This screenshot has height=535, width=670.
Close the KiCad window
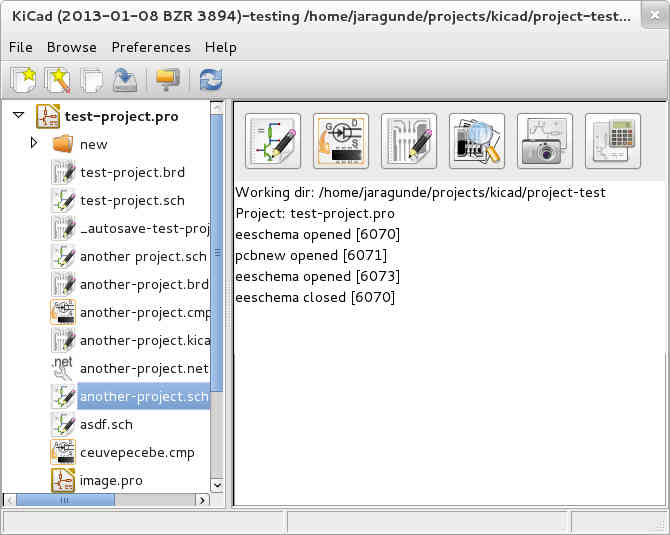pos(654,16)
